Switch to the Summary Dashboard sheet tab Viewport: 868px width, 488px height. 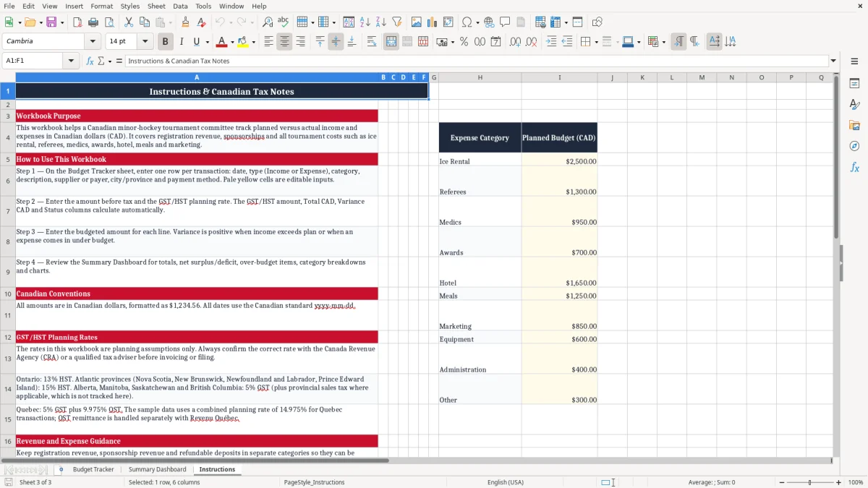157,469
